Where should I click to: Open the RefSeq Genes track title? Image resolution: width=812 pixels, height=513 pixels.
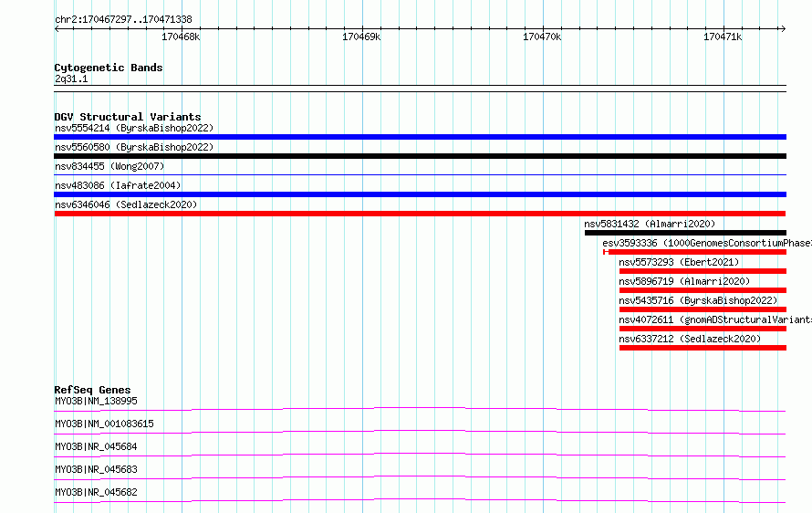click(x=92, y=390)
